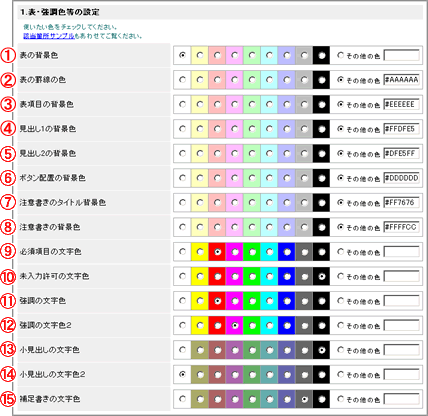This screenshot has height=416, width=428.
Task: Click the #AAAAAA color code field
Action: [402, 80]
